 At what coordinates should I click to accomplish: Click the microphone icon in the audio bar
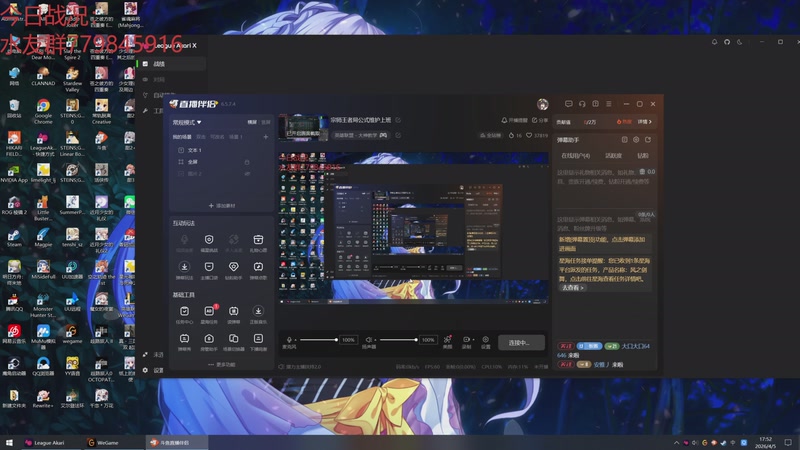[289, 340]
